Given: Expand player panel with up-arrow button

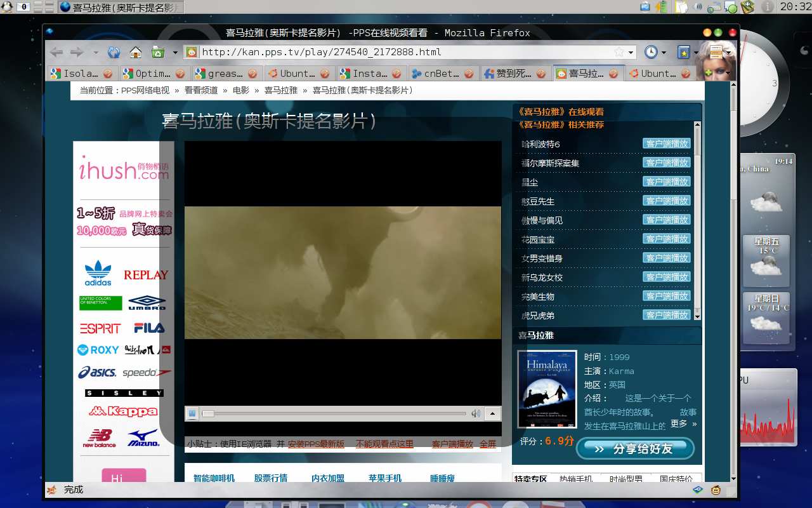Looking at the screenshot, I should [493, 414].
